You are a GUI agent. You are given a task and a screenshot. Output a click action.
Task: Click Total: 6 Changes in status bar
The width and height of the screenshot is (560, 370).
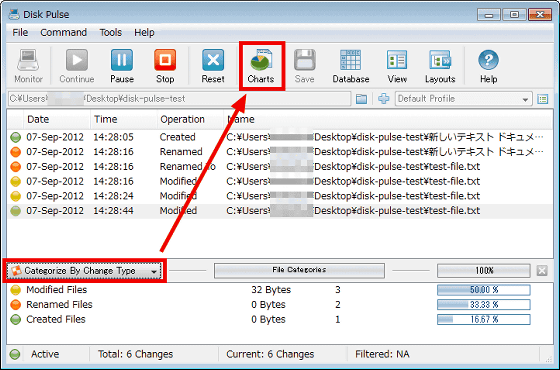tap(135, 354)
